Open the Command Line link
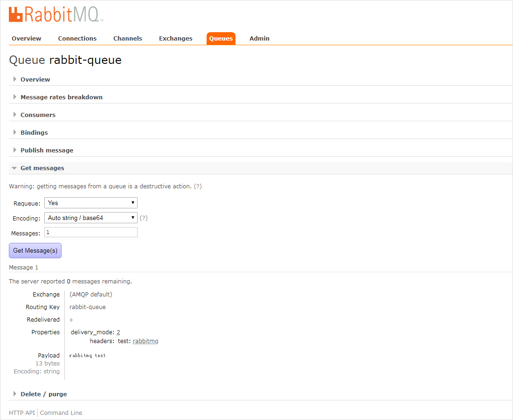The height and width of the screenshot is (420, 513). coord(61,413)
